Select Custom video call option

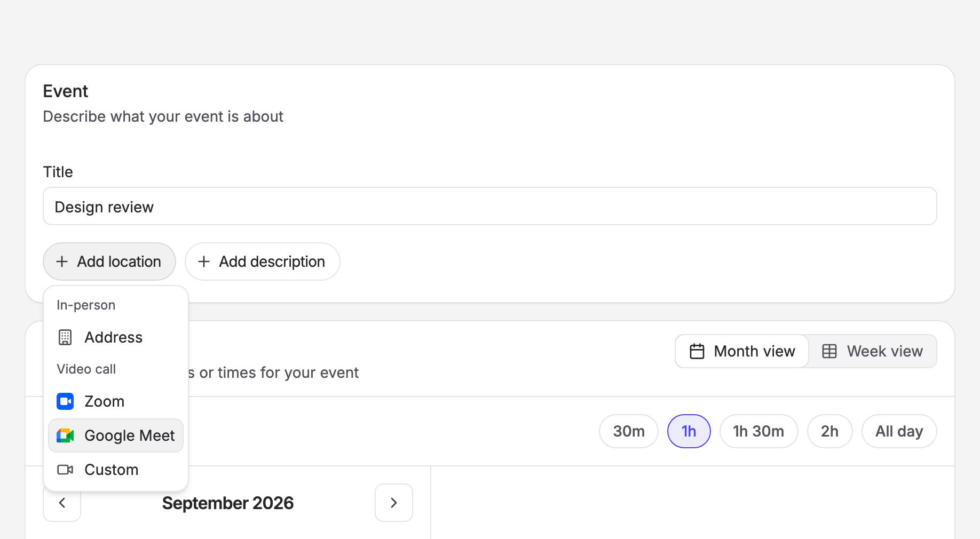click(116, 470)
